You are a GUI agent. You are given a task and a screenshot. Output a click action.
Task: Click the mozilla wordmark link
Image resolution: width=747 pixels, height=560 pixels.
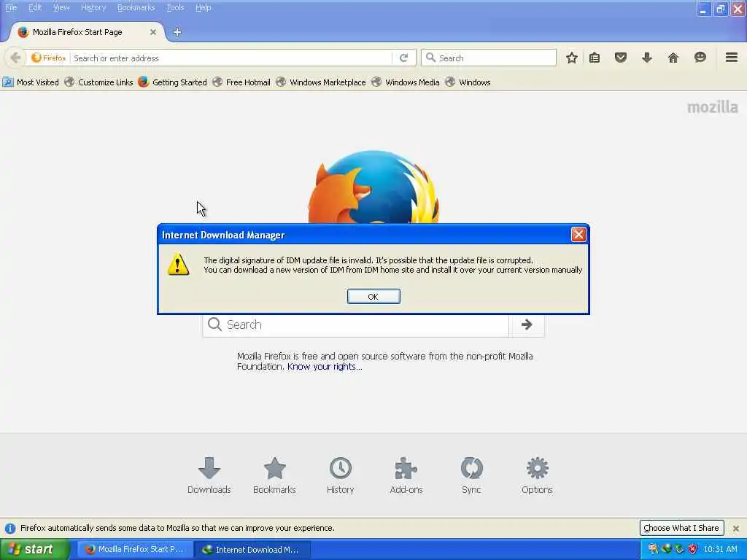pyautogui.click(x=712, y=107)
